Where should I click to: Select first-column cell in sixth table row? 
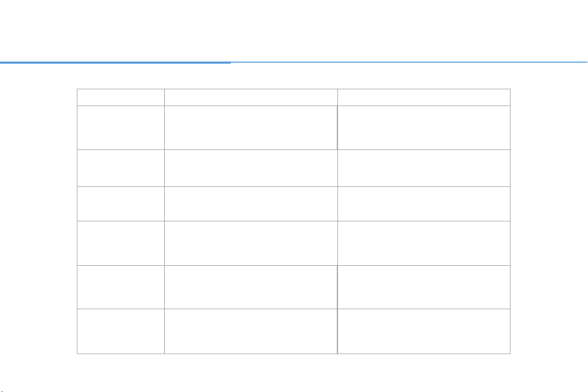click(x=121, y=287)
